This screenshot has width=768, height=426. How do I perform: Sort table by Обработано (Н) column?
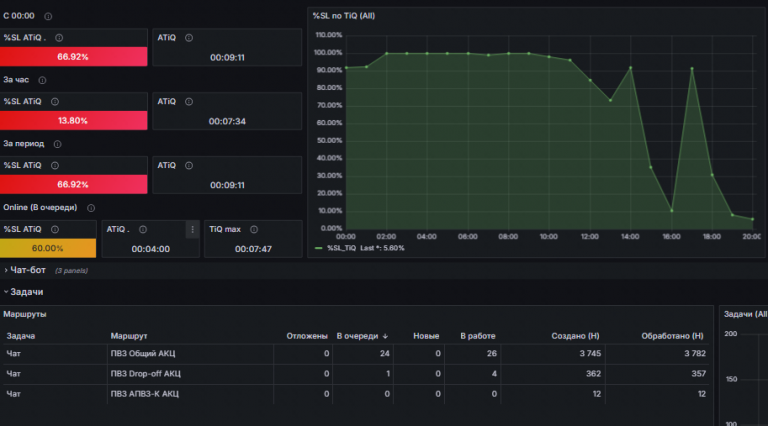(672, 336)
